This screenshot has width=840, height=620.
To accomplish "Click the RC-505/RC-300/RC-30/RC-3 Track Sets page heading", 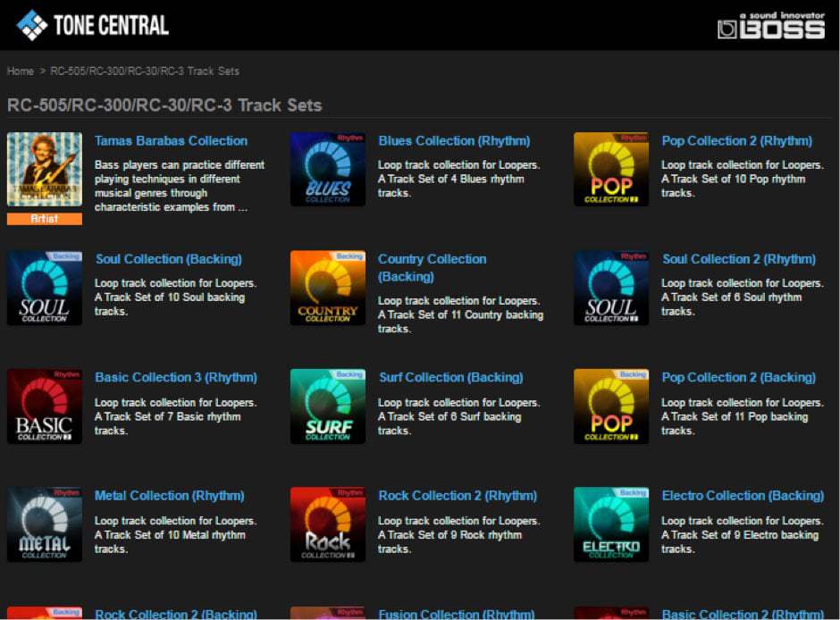I will pyautogui.click(x=164, y=105).
